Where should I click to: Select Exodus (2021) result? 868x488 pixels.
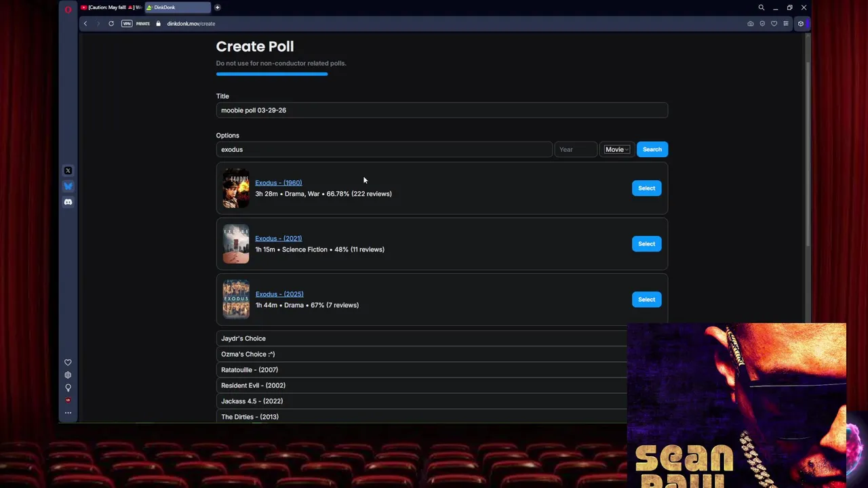point(646,244)
